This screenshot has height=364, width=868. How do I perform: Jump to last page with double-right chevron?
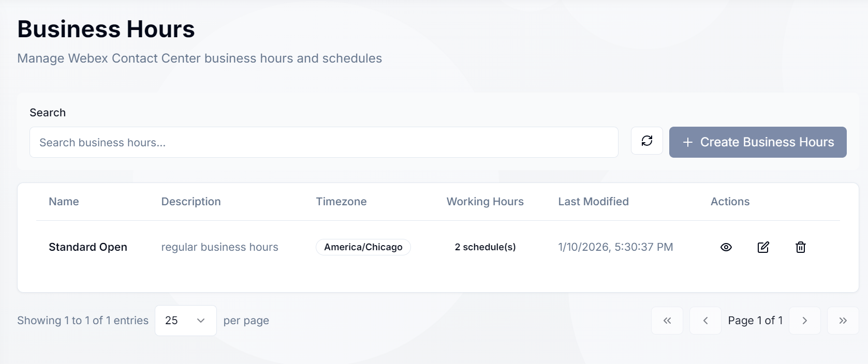coord(843,321)
